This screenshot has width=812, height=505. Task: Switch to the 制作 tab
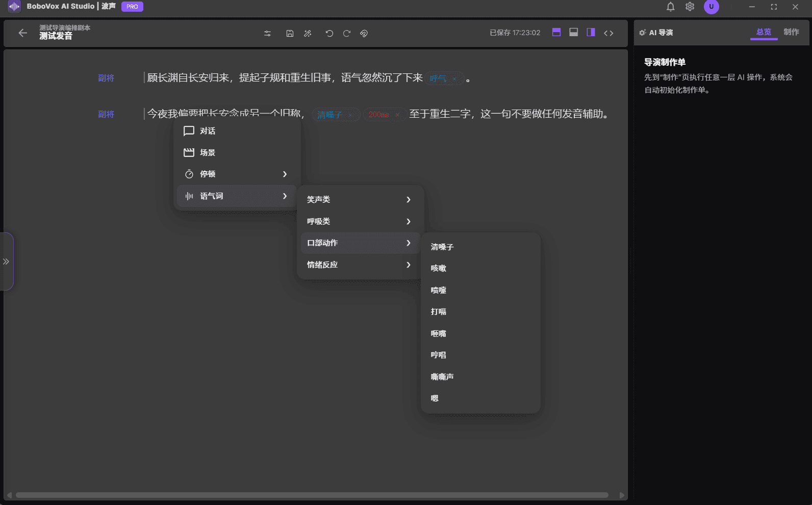click(791, 32)
